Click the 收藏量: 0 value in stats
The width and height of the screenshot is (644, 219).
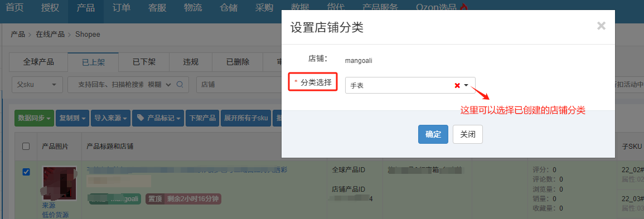[x=548, y=208]
